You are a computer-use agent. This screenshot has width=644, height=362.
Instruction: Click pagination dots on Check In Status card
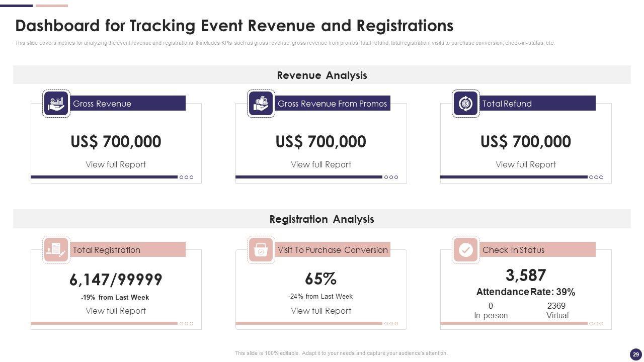596,323
